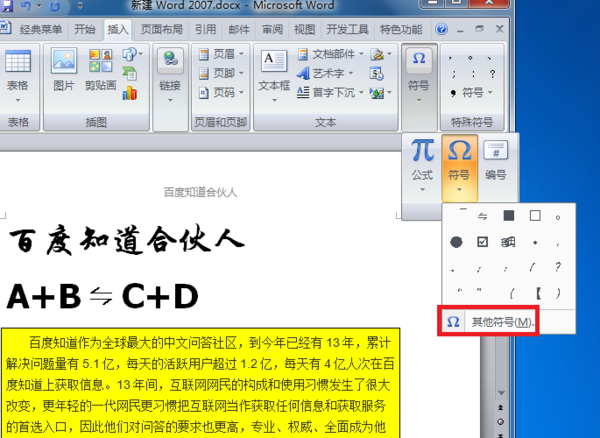The width and height of the screenshot is (600, 438).
Task: Click the 百度知道合伙人 header text
Action: coord(201,192)
